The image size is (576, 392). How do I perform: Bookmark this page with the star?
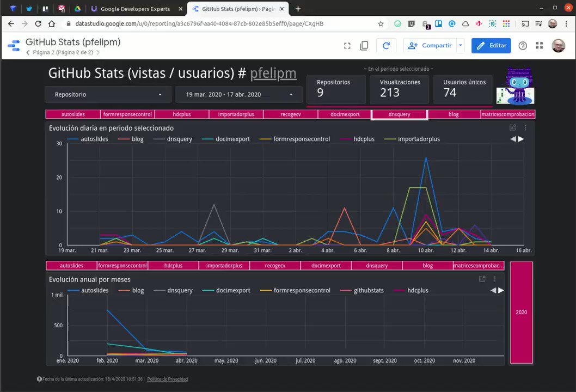381,24
